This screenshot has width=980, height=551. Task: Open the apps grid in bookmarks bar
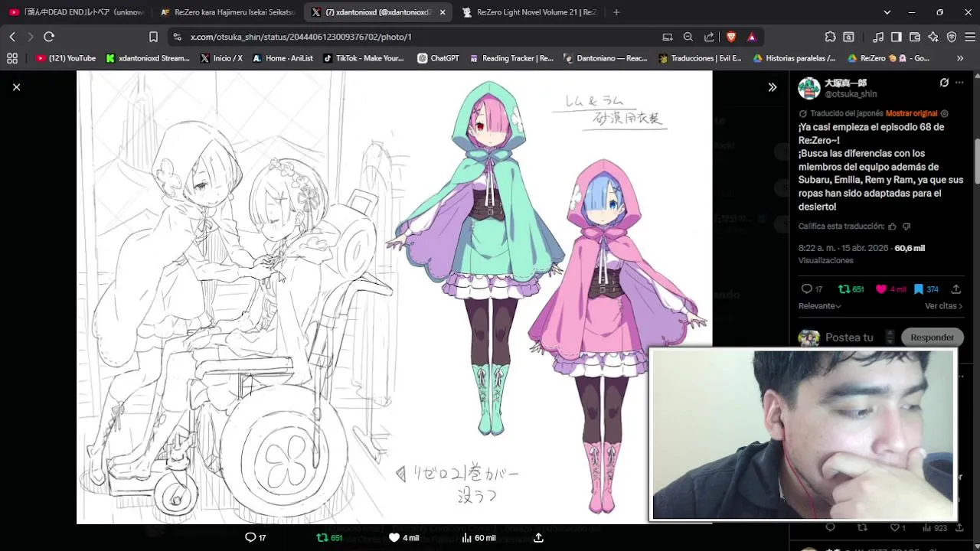point(12,58)
